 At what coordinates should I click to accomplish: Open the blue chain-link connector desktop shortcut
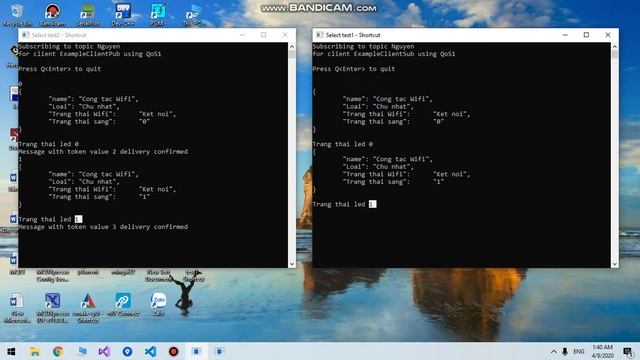[123, 304]
